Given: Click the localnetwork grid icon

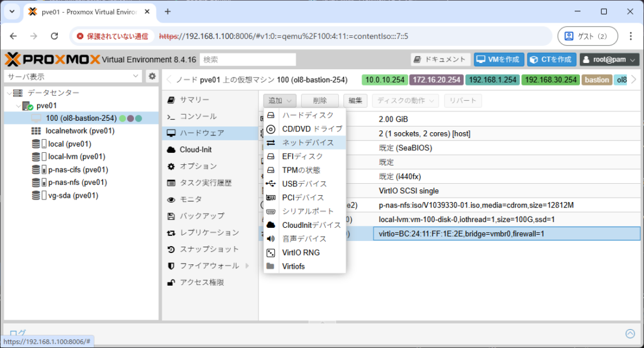Looking at the screenshot, I should pos(36,131).
